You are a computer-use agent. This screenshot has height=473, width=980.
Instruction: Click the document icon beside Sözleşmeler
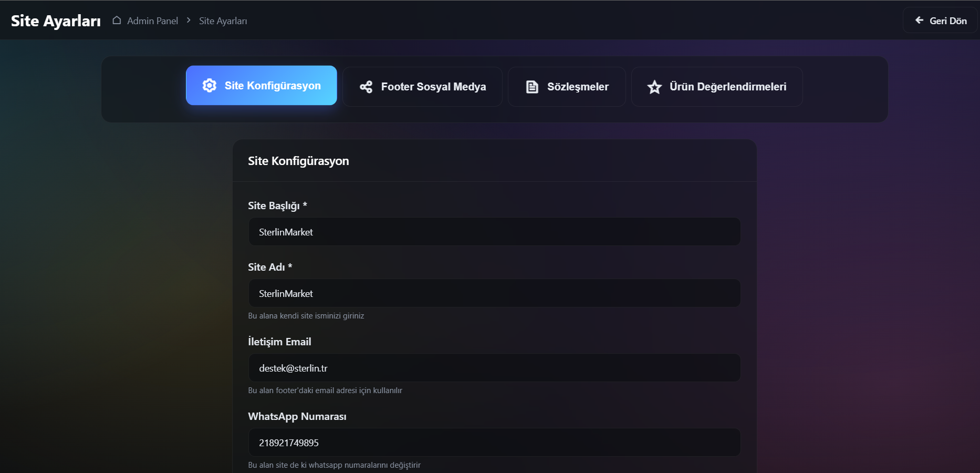[x=532, y=87]
